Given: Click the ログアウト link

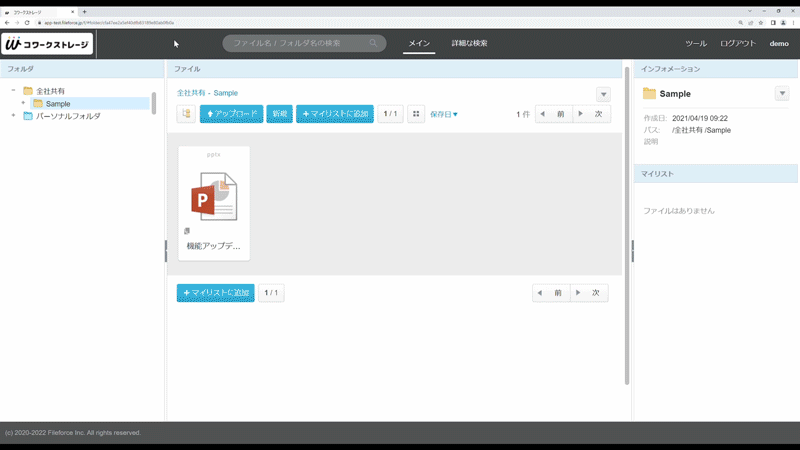Looking at the screenshot, I should 738,44.
